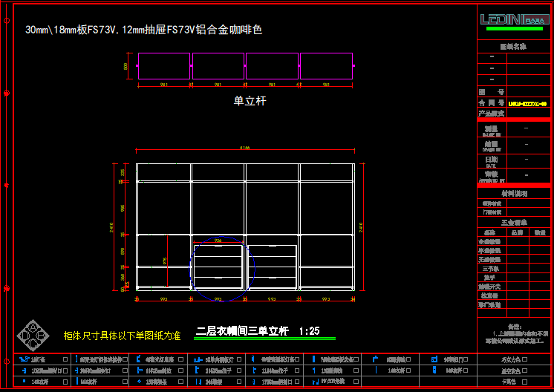Click the 二层衣帽间三单立杆 1:25 title
The width and height of the screenshot is (554, 392).
click(258, 331)
